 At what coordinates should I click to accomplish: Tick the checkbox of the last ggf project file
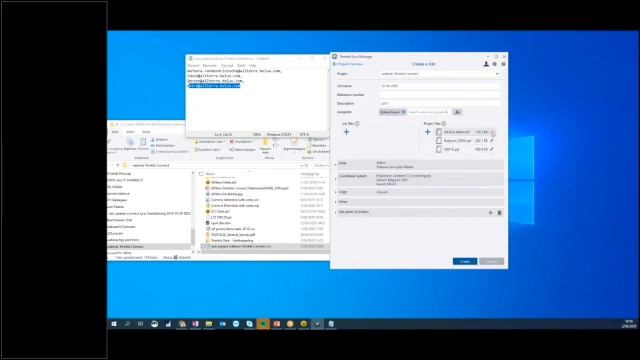pyautogui.click(x=439, y=149)
